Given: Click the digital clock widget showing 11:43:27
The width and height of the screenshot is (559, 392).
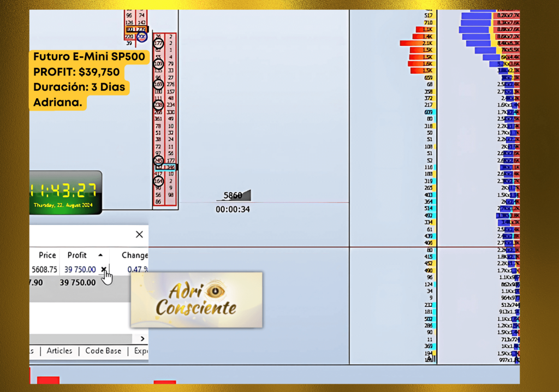Looking at the screenshot, I should [x=66, y=192].
